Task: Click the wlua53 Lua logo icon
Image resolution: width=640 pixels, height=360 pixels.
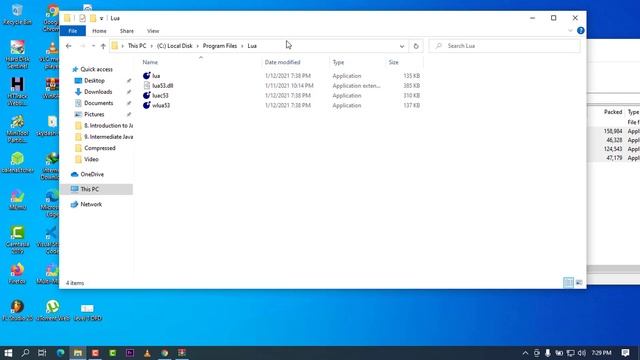Action: pyautogui.click(x=147, y=105)
